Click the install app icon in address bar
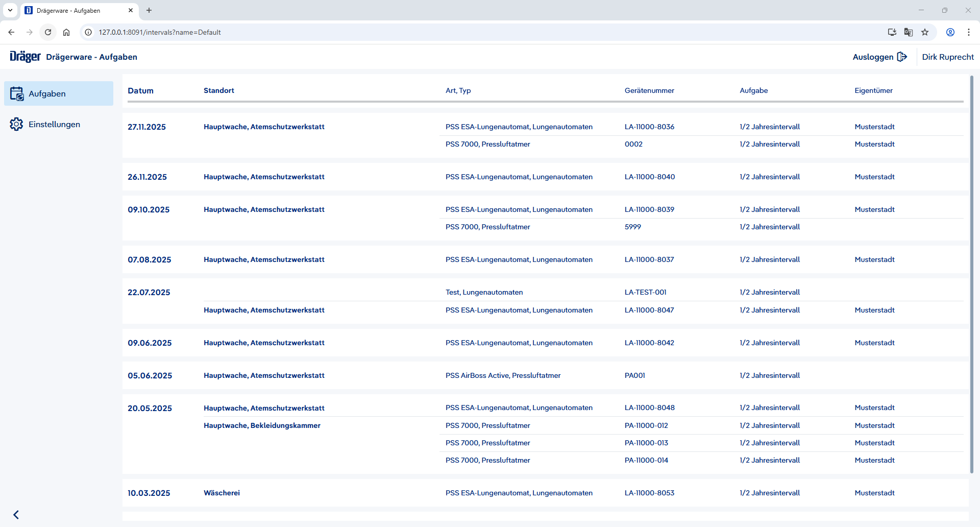The image size is (980, 527). 892,32
